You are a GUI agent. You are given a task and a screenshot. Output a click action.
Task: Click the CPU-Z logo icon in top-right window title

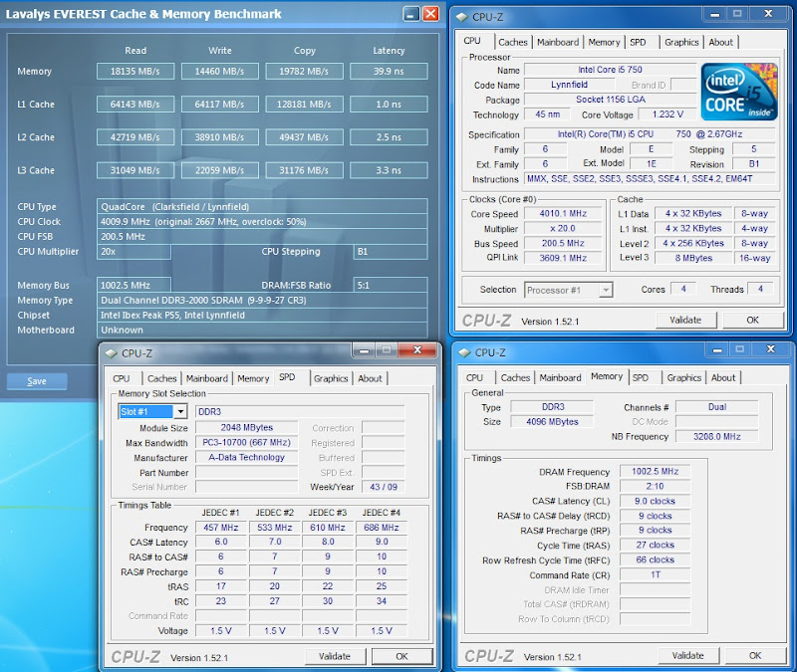click(461, 17)
